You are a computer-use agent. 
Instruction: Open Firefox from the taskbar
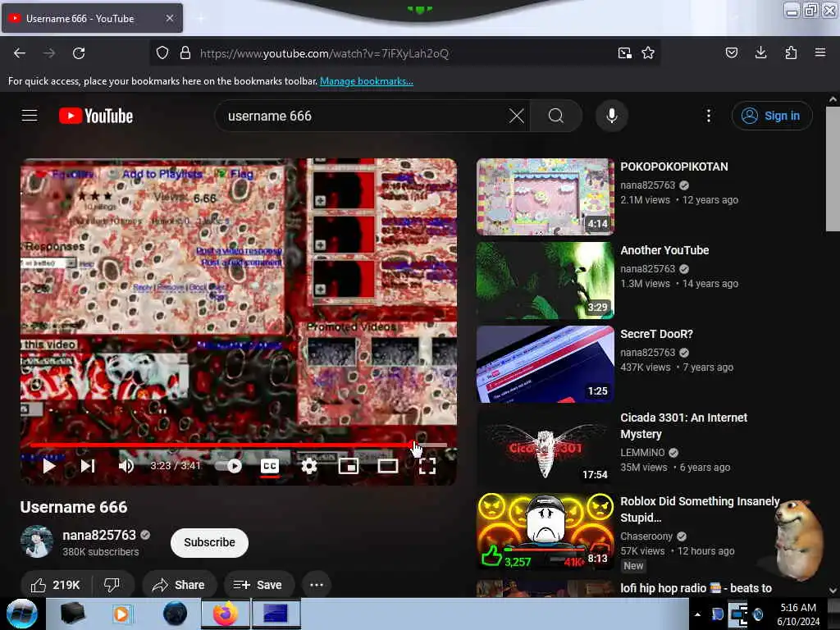[x=226, y=614]
